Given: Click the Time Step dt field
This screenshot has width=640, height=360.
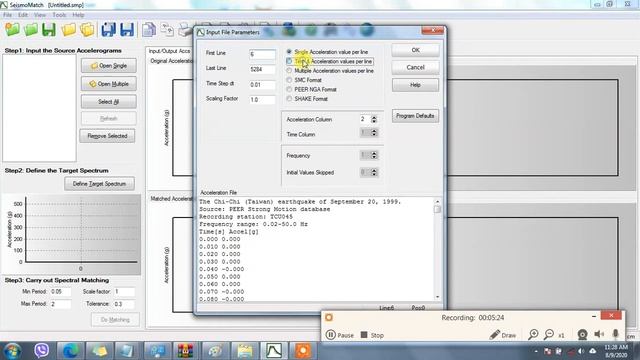Looking at the screenshot, I should [x=262, y=84].
